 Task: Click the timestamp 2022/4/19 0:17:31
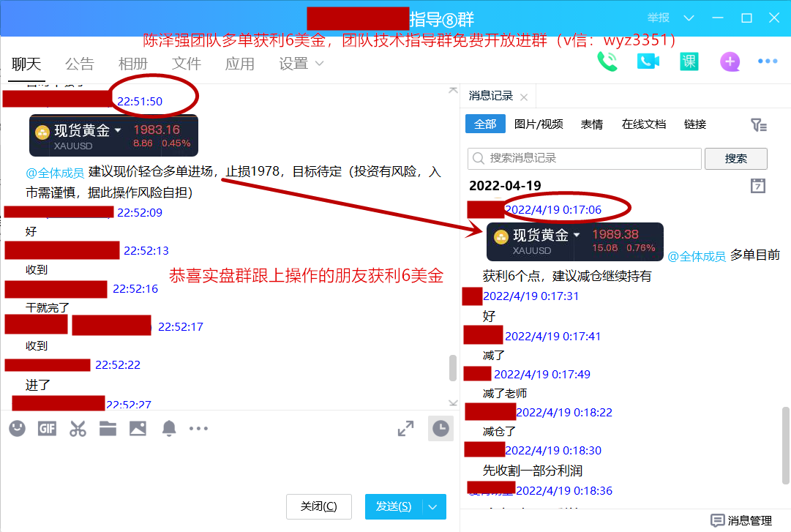tap(531, 296)
